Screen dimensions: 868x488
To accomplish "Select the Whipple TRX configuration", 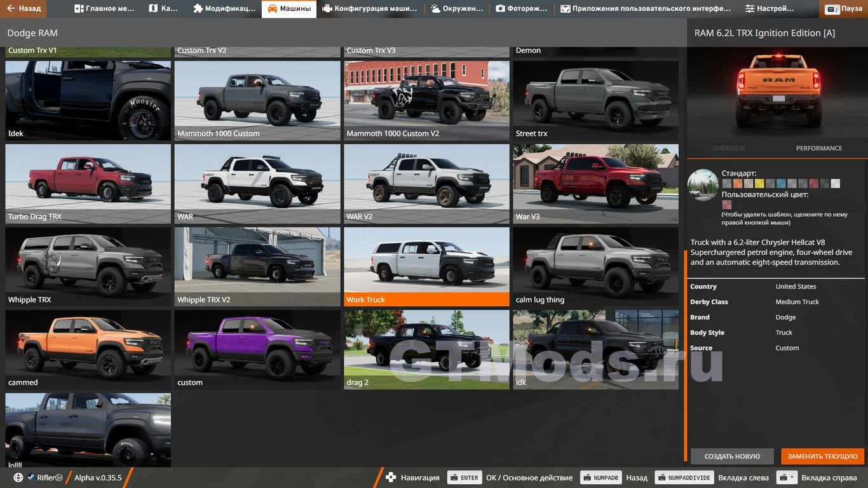I will (x=88, y=267).
